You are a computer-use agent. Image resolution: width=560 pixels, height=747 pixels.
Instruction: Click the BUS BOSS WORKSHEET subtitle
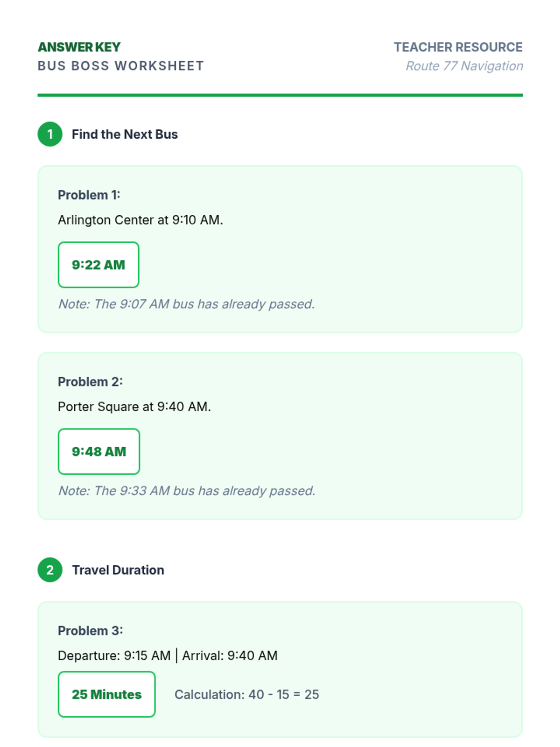point(121,66)
